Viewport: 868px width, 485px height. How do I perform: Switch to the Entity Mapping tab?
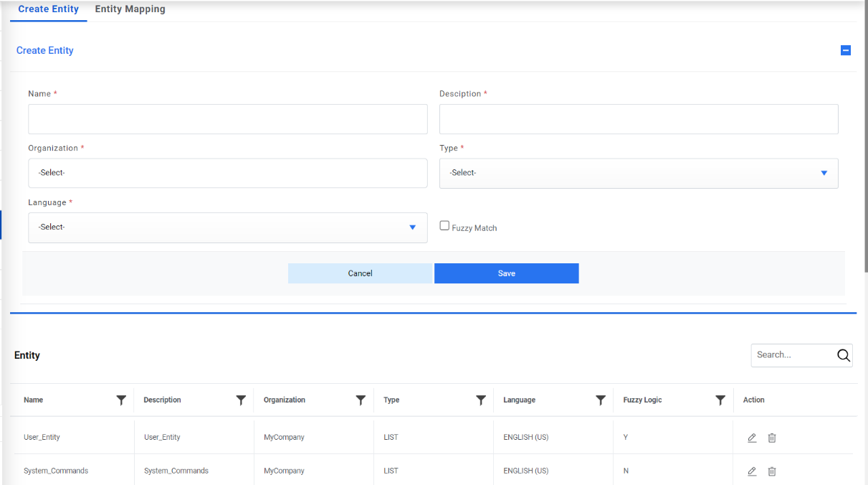pyautogui.click(x=130, y=9)
